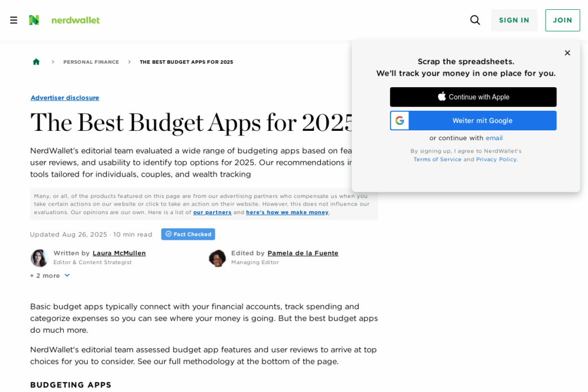Screen dimensions: 588x392
Task: Go to the home breadcrumb house icon
Action: click(x=36, y=62)
